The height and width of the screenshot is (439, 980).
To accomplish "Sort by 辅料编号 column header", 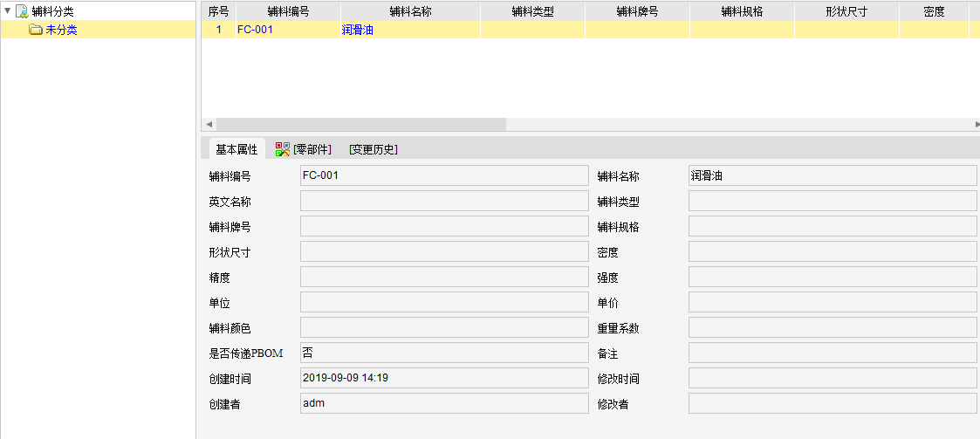I will point(288,10).
